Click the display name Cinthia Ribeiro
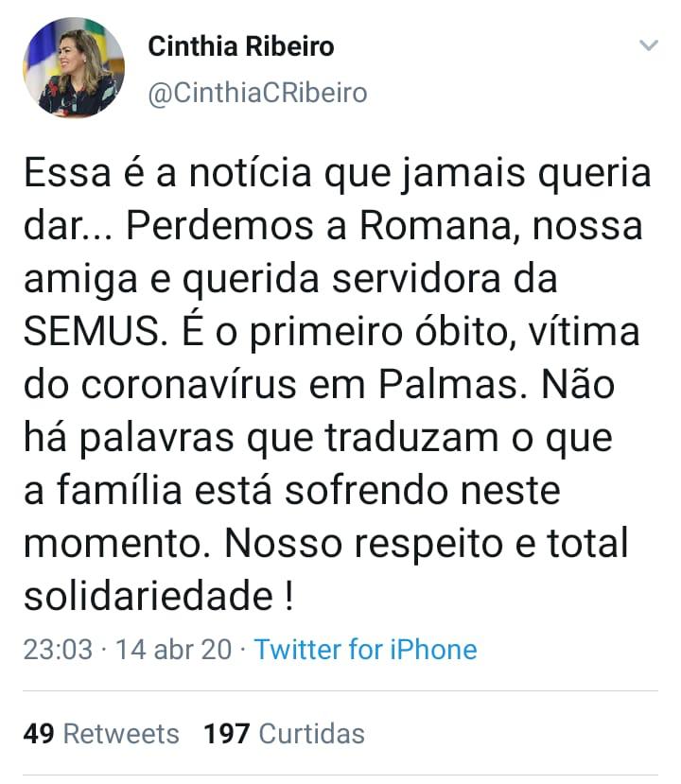The width and height of the screenshot is (681, 784). pos(241,46)
